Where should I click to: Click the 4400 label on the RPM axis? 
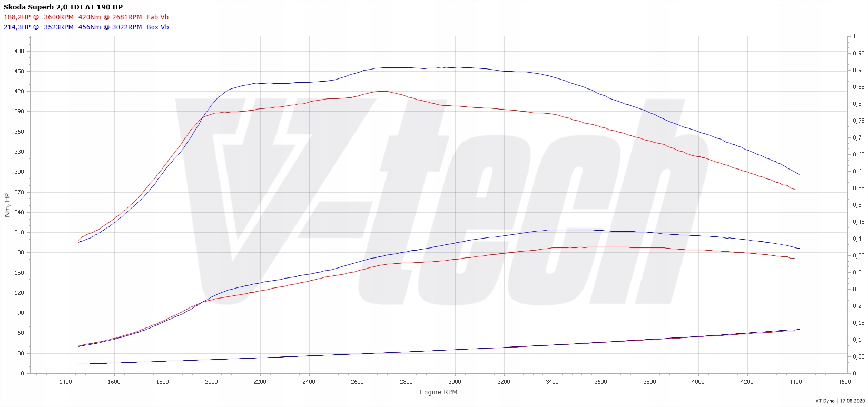795,382
